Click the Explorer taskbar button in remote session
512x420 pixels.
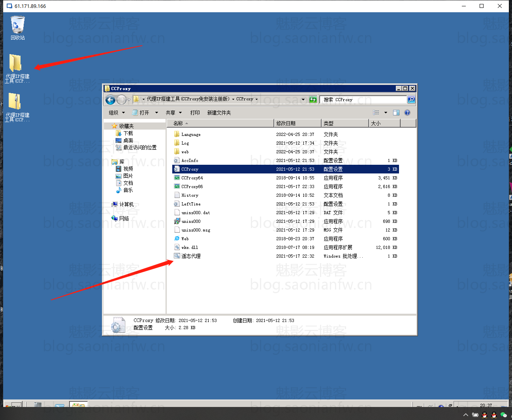coord(78,405)
